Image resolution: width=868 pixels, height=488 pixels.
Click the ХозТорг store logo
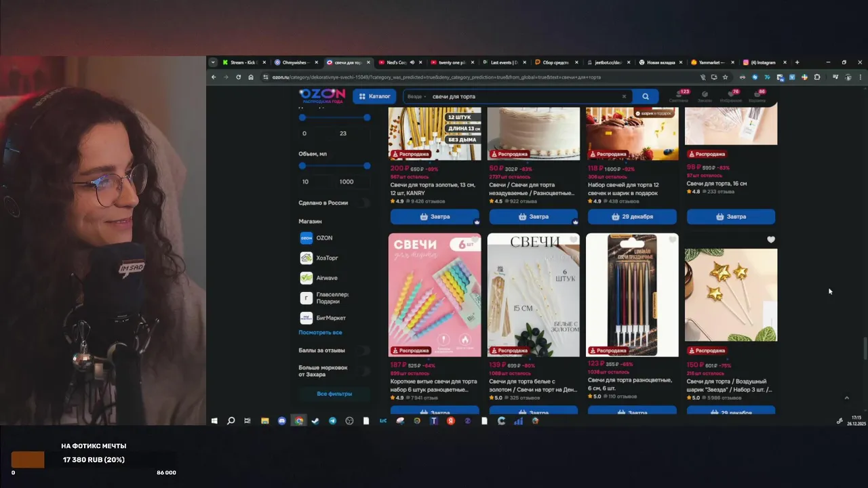306,258
